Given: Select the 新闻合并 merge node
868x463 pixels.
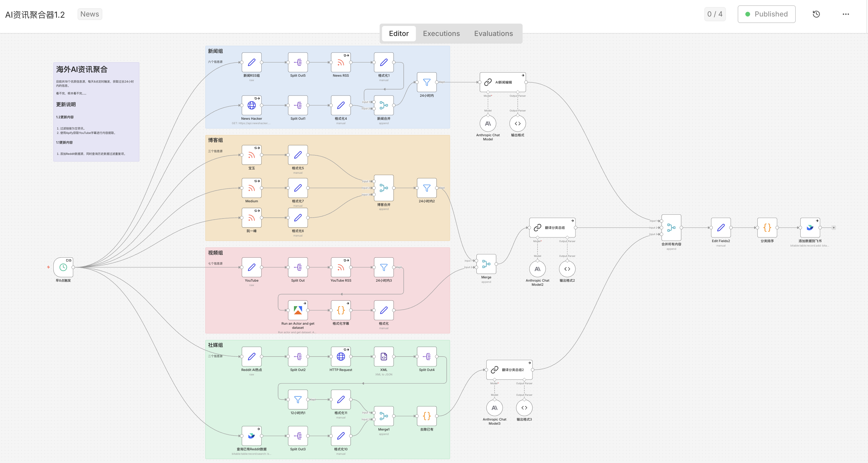Looking at the screenshot, I should pyautogui.click(x=384, y=106).
